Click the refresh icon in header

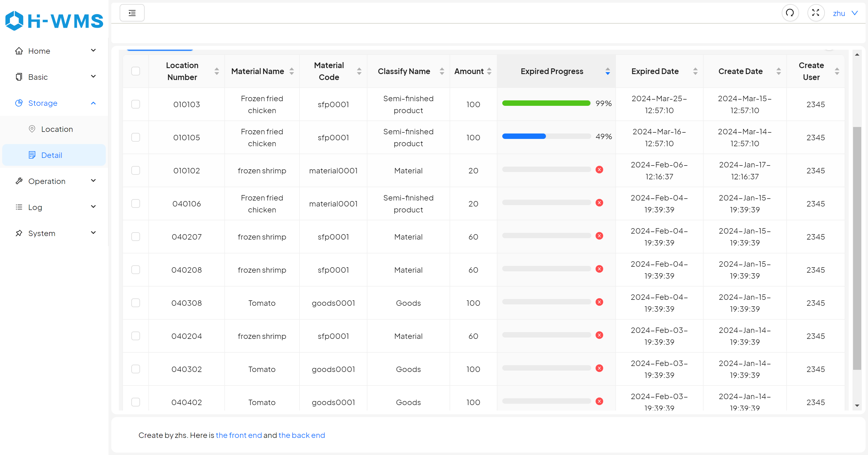[x=790, y=13]
